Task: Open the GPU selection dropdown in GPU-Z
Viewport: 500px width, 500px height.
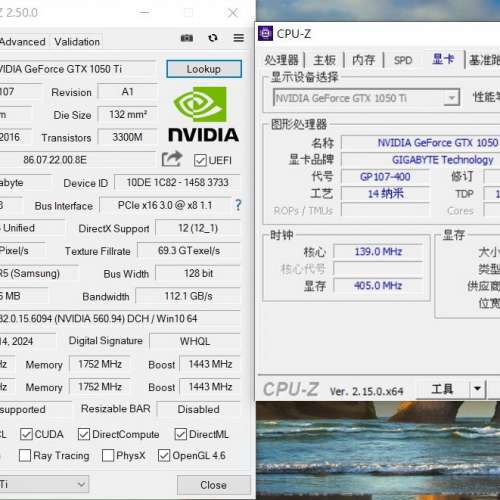Action: [43, 484]
